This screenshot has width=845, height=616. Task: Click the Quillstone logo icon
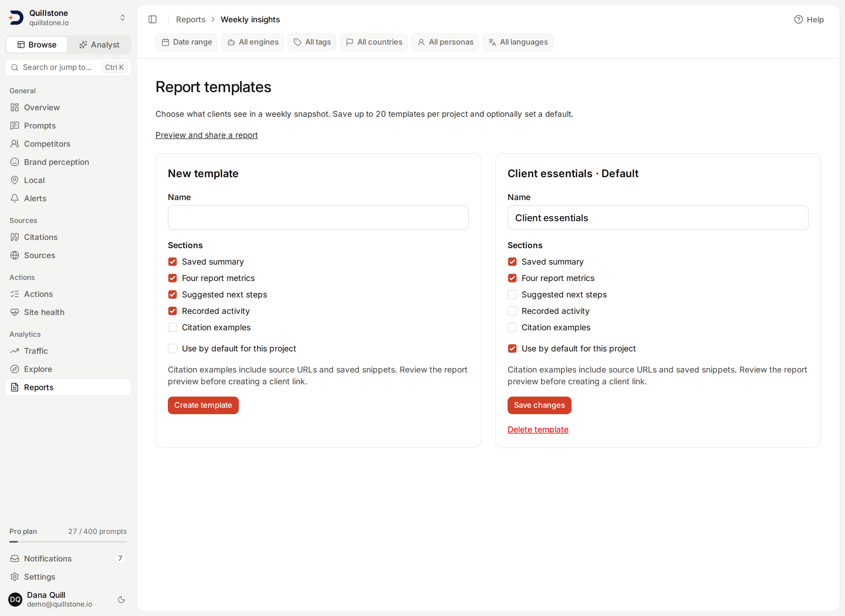click(16, 18)
